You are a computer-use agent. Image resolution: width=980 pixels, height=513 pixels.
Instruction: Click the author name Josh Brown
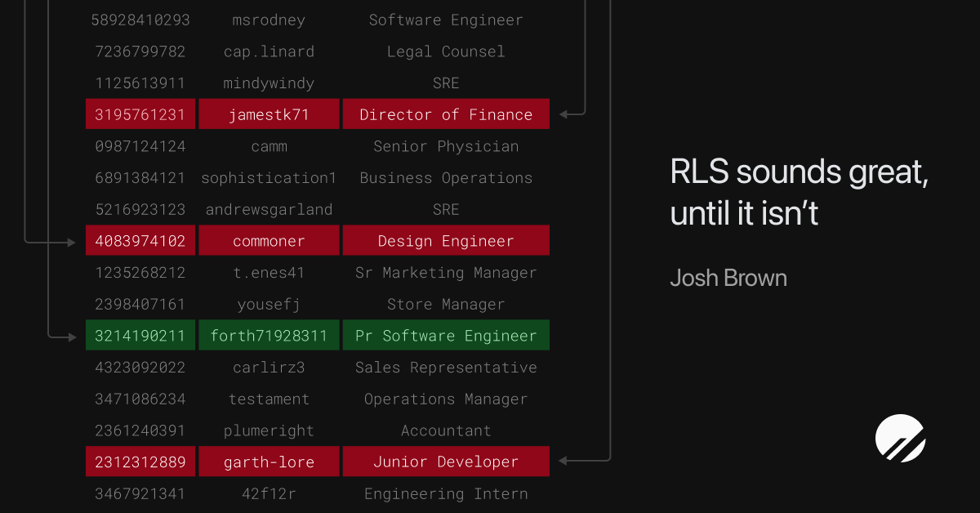tap(728, 278)
